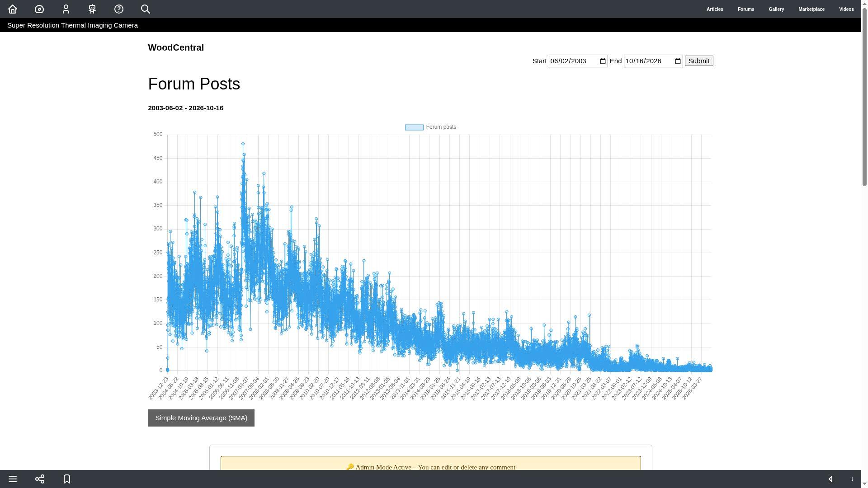Open the compass explore icon
Screen dimensions: 868x488
tap(39, 9)
